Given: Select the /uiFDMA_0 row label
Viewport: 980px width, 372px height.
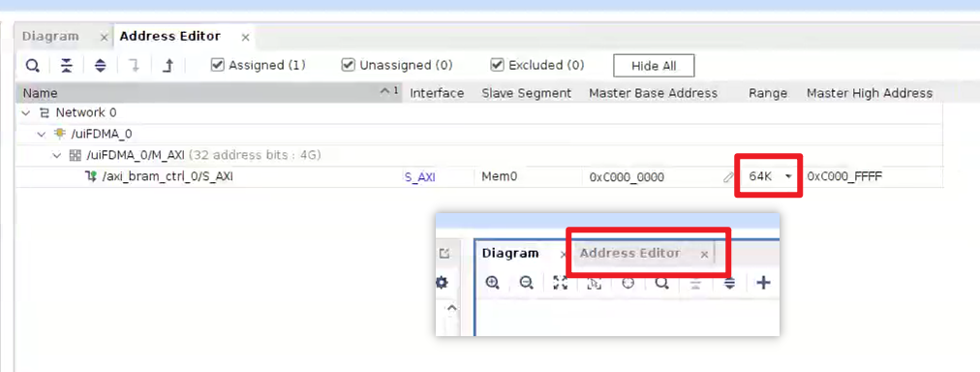Looking at the screenshot, I should [101, 134].
